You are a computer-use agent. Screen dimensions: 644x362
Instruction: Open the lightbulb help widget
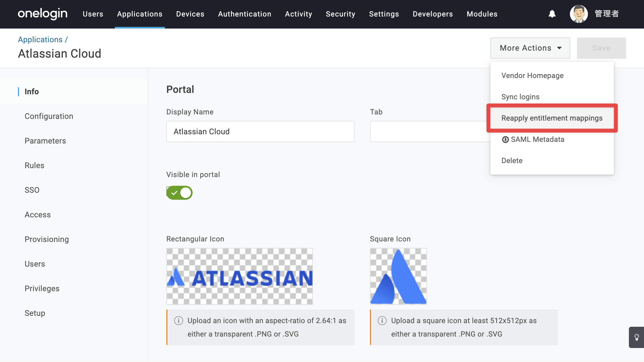(636, 337)
